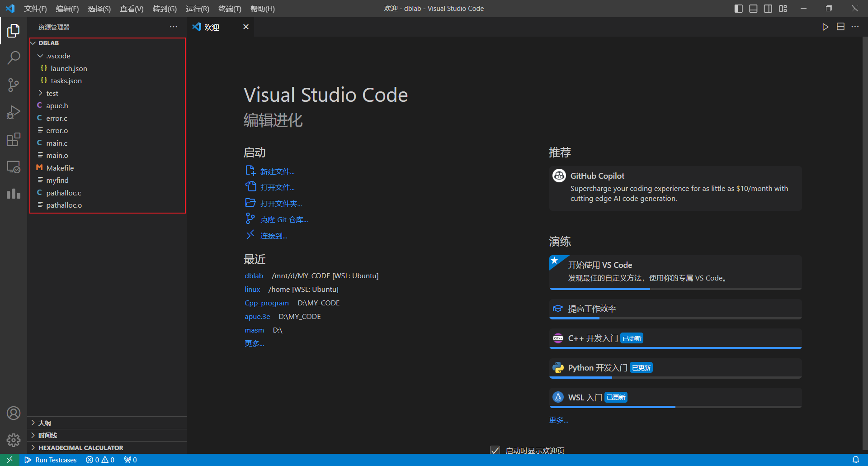Screen dimensions: 868x466
Task: Open the 终端(T) menu
Action: point(229,9)
